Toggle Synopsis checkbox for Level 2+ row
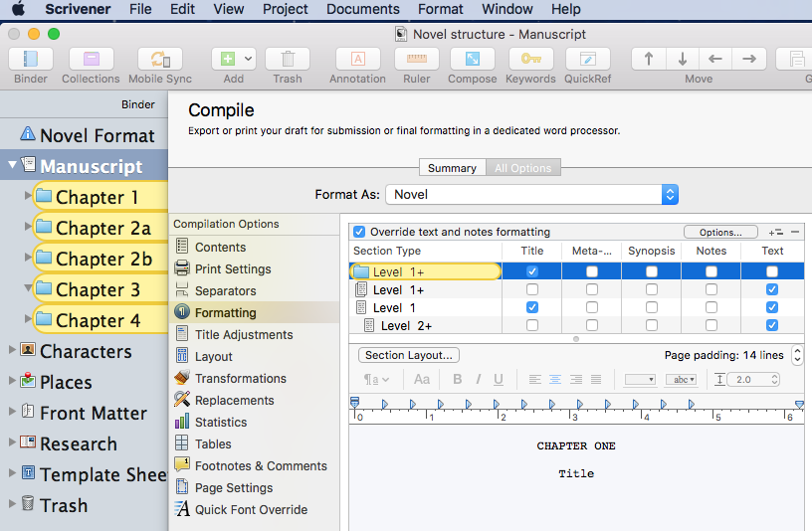 [x=652, y=325]
